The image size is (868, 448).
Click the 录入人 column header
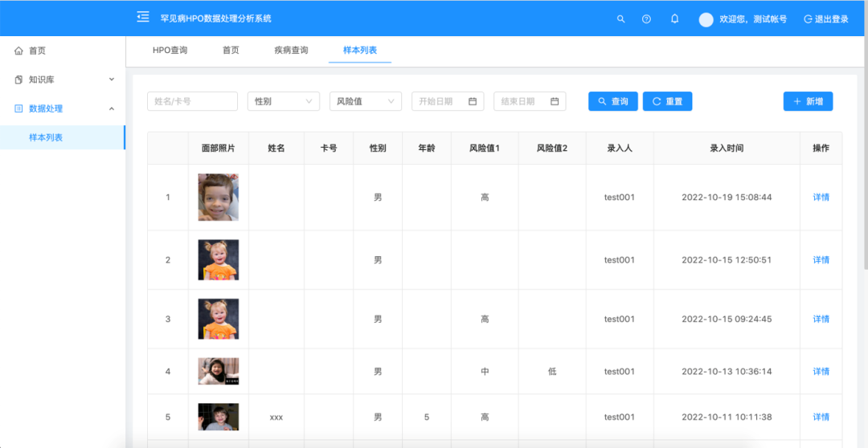tap(620, 149)
